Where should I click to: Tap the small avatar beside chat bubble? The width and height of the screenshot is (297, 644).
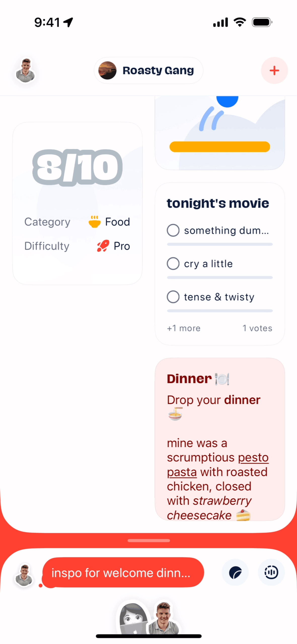(x=24, y=575)
